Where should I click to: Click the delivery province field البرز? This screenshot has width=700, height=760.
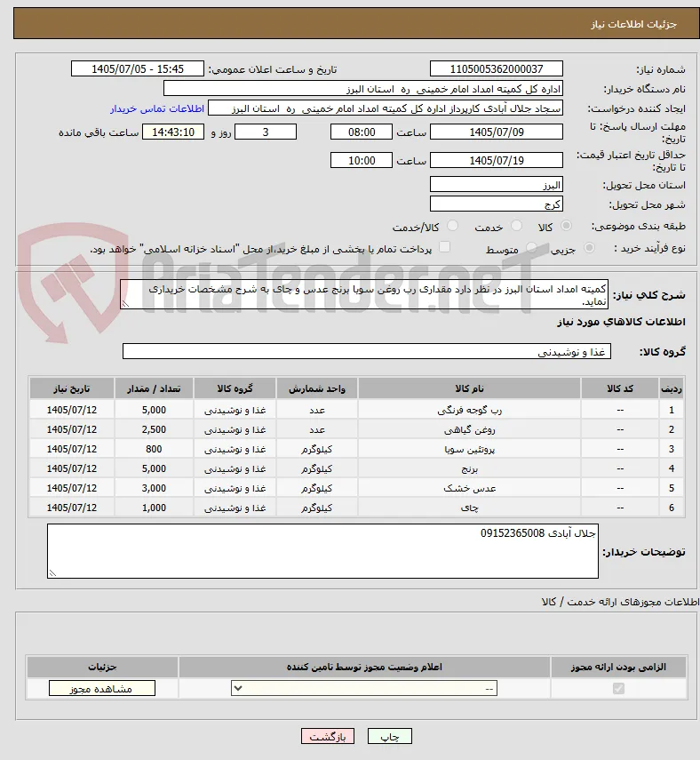497,185
